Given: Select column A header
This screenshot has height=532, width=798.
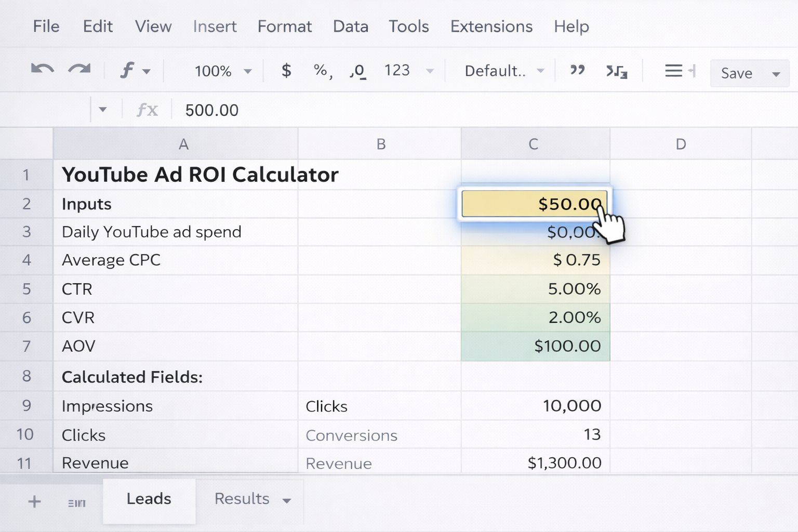Looking at the screenshot, I should (176, 144).
